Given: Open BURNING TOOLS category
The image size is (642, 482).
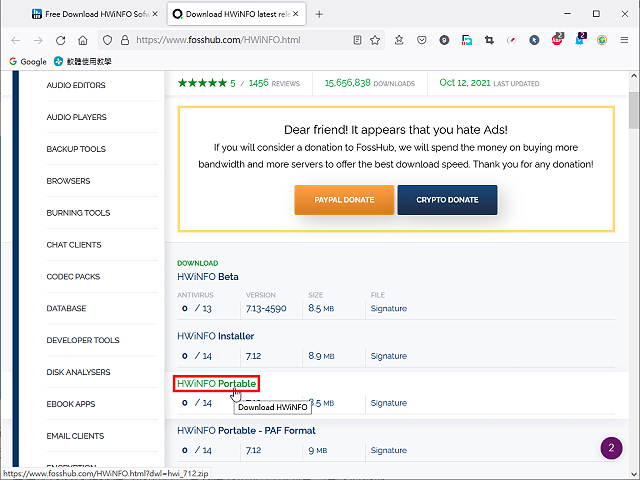Looking at the screenshot, I should (78, 213).
